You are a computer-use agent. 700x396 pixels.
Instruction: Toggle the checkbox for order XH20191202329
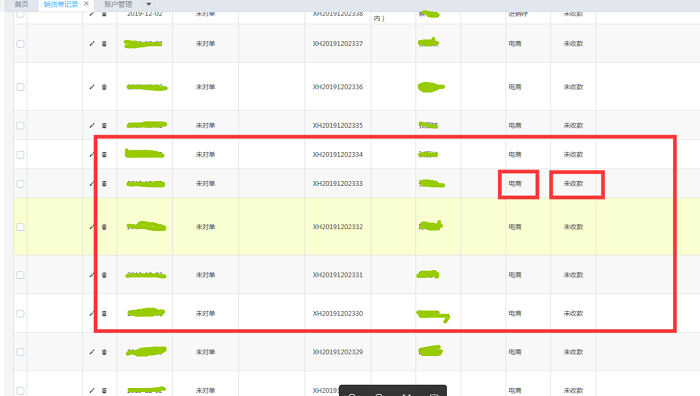point(21,352)
